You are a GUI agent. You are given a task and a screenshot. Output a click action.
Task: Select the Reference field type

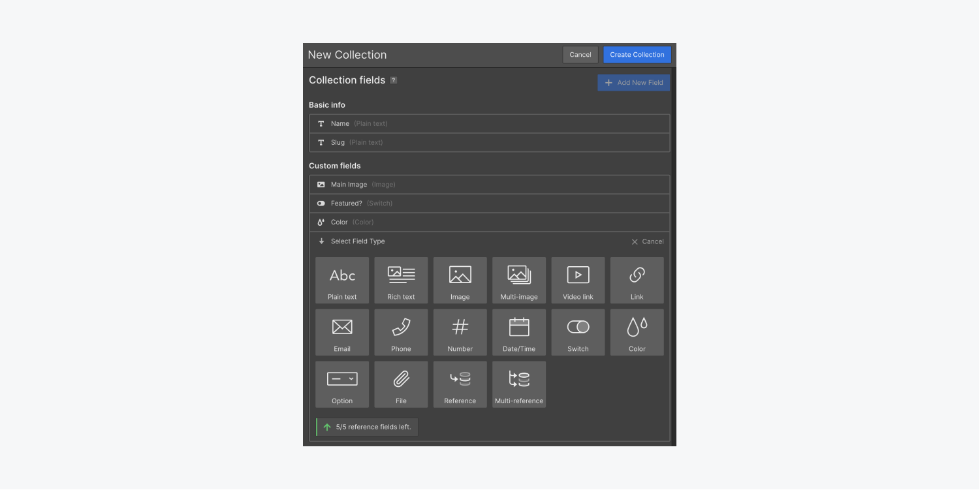[x=460, y=384]
